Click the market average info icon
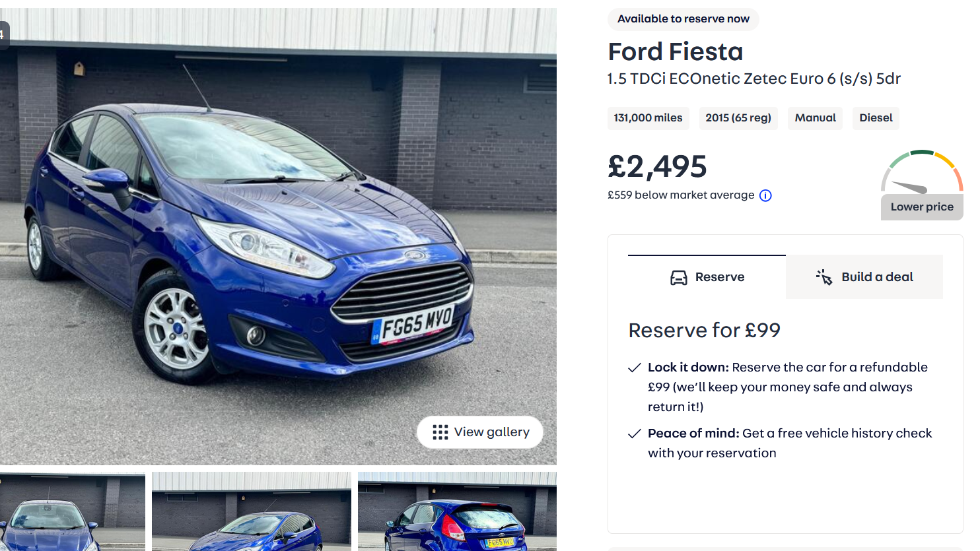980x551 pixels. pos(765,195)
